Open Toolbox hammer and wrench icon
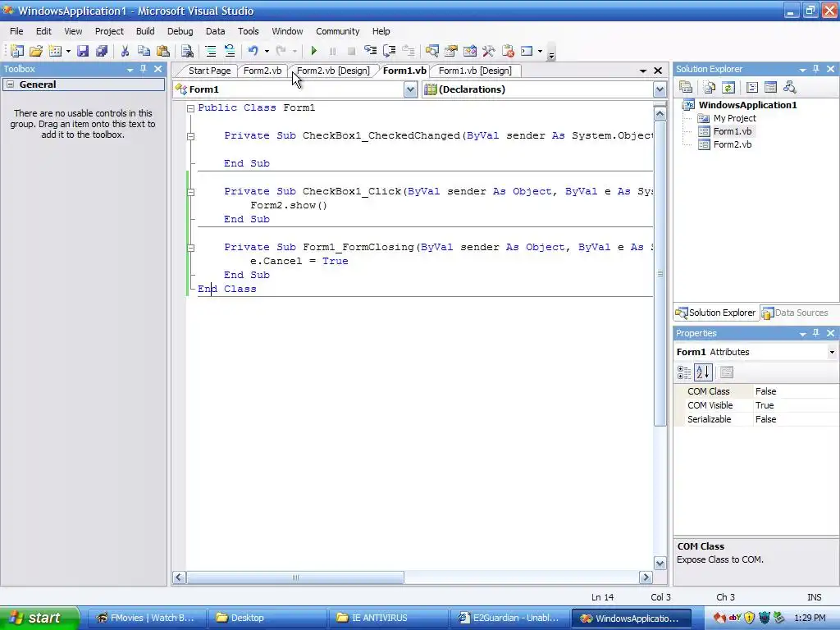The image size is (840, 630). tap(489, 51)
